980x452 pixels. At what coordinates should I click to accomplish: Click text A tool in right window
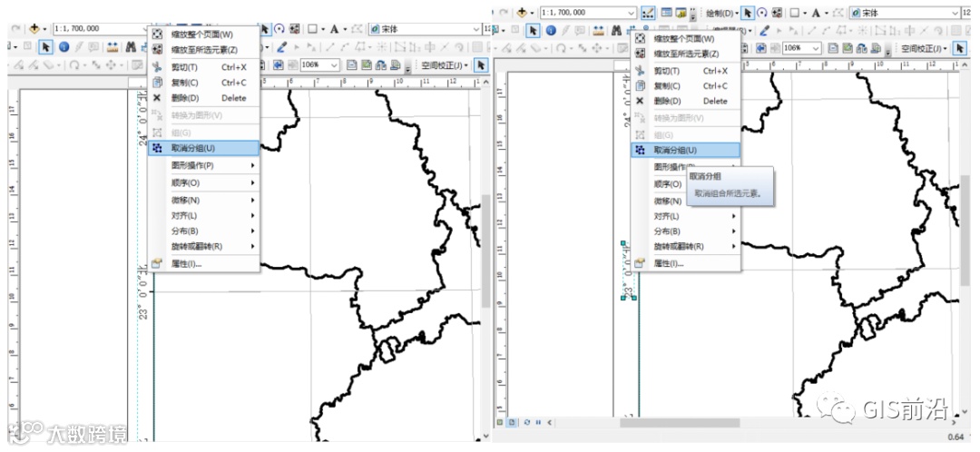(x=816, y=13)
